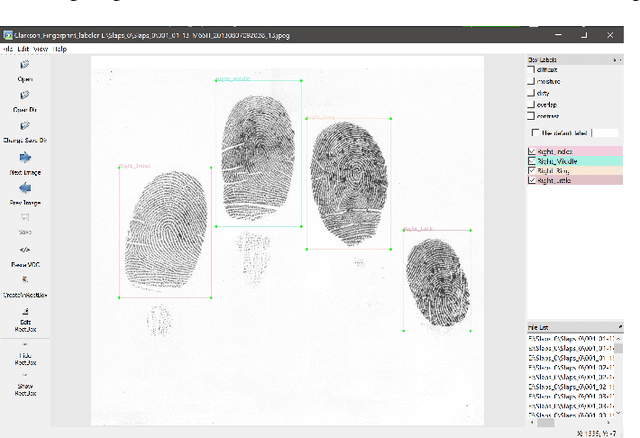The image size is (640, 438).
Task: Tick the moisture checkbox
Action: pyautogui.click(x=532, y=82)
